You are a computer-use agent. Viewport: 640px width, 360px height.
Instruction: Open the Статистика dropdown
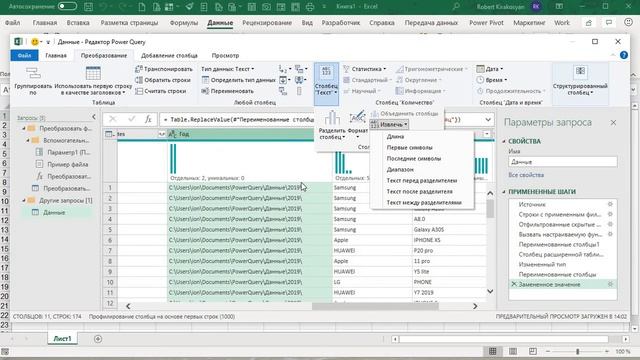(364, 69)
